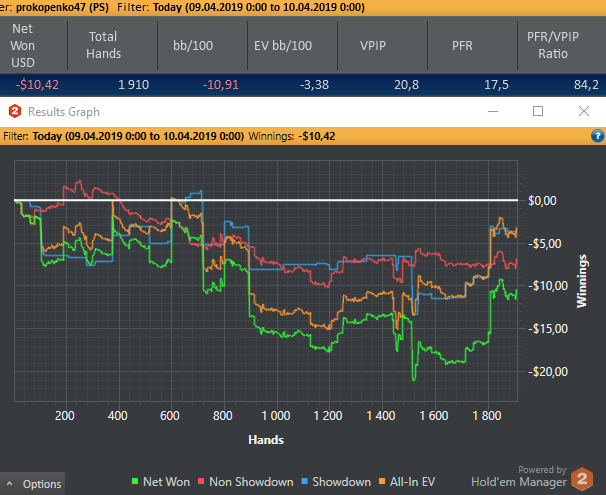Click the Net Won legend label
Screen dimensions: 606x495
pos(167,482)
